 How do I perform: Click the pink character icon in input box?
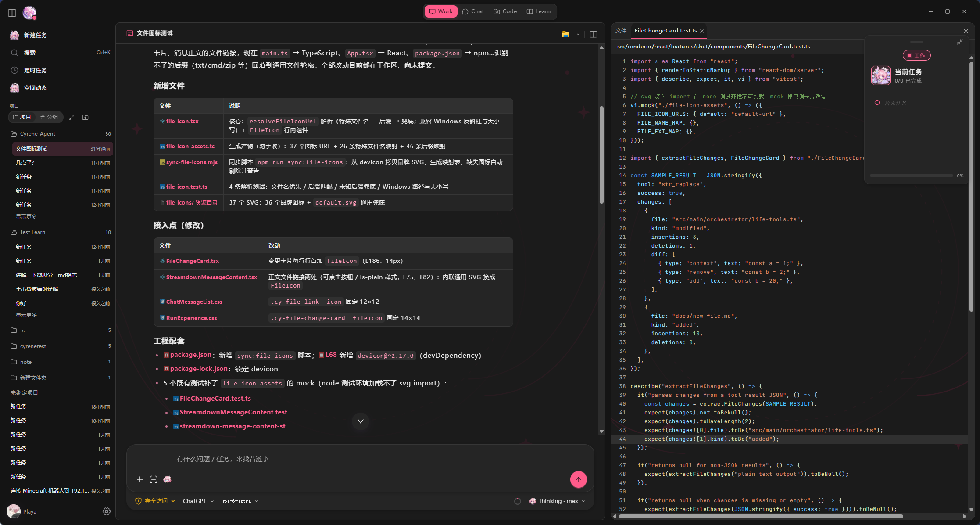(x=167, y=479)
